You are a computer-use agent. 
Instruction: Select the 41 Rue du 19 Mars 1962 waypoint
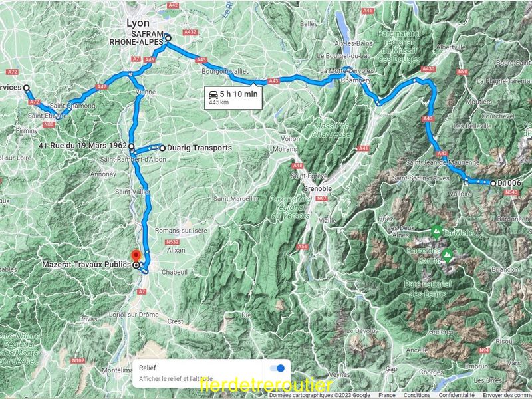point(131,146)
